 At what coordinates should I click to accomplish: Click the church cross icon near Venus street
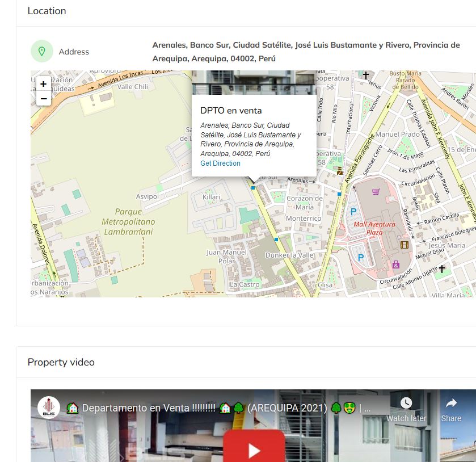pyautogui.click(x=366, y=75)
